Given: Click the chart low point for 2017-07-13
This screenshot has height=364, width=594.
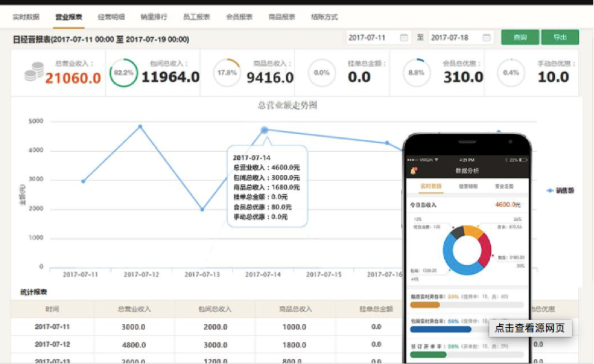Looking at the screenshot, I should point(202,209).
